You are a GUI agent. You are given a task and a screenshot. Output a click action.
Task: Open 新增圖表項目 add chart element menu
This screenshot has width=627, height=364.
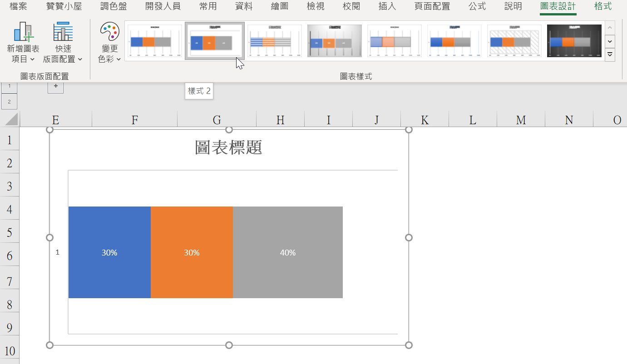(23, 43)
